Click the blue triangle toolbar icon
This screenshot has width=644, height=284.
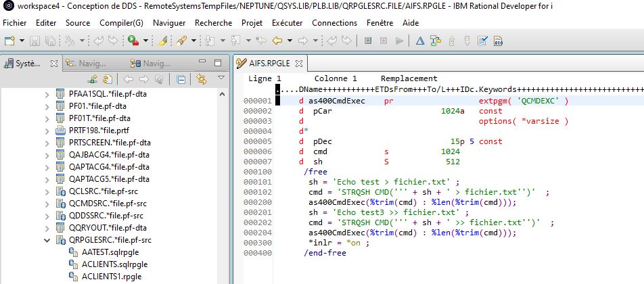click(x=419, y=41)
